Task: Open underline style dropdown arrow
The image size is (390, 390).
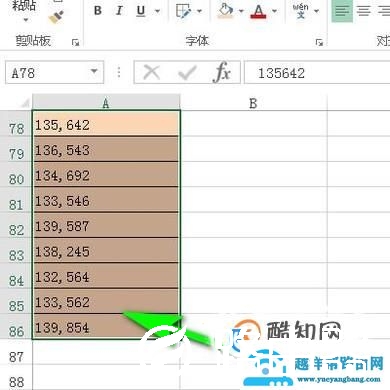Action: coord(157,11)
